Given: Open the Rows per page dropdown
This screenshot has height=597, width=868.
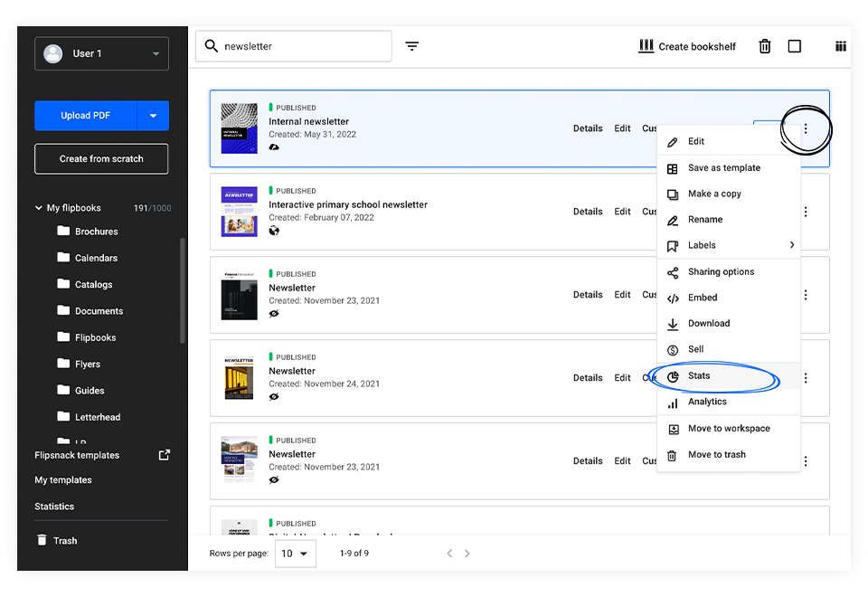Looking at the screenshot, I should click(x=295, y=554).
